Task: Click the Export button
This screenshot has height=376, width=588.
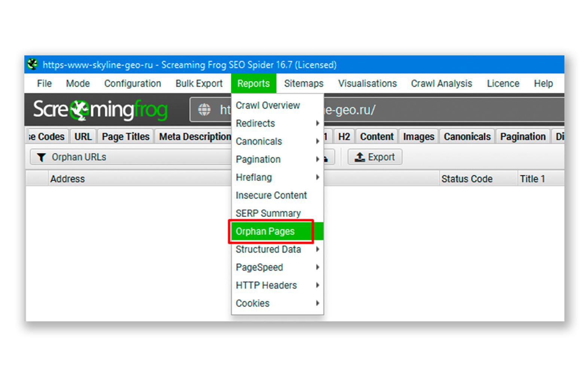Action: (x=375, y=157)
